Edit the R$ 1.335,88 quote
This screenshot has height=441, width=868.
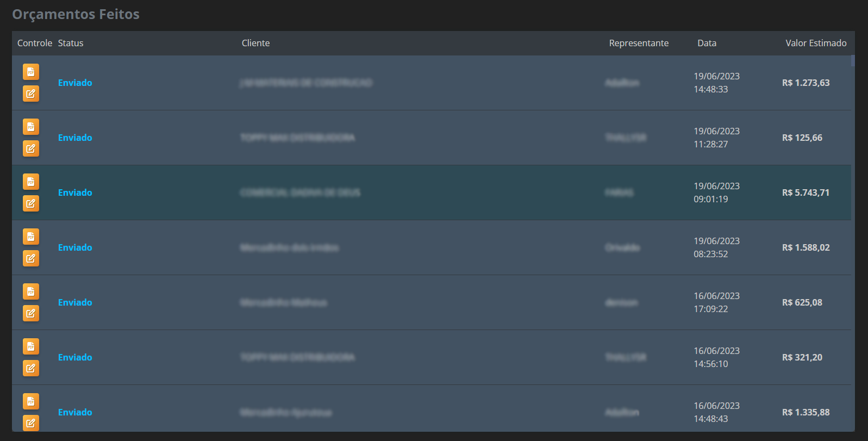[x=31, y=423]
